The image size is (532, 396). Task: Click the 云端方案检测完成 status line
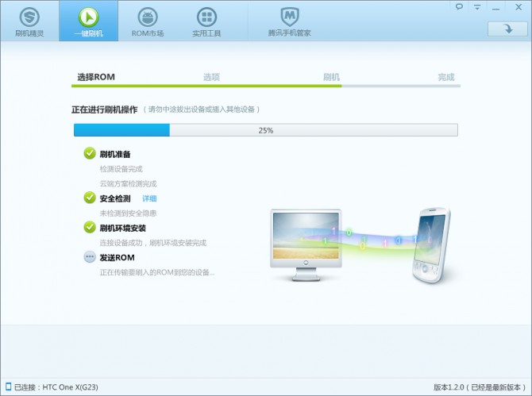[129, 184]
